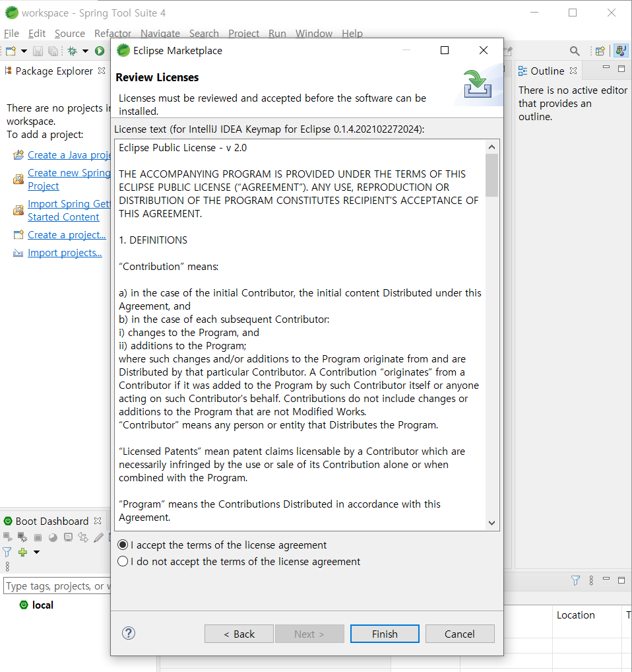Open the three-dot menu in bottom right panel
The width and height of the screenshot is (632, 672).
pos(591,580)
